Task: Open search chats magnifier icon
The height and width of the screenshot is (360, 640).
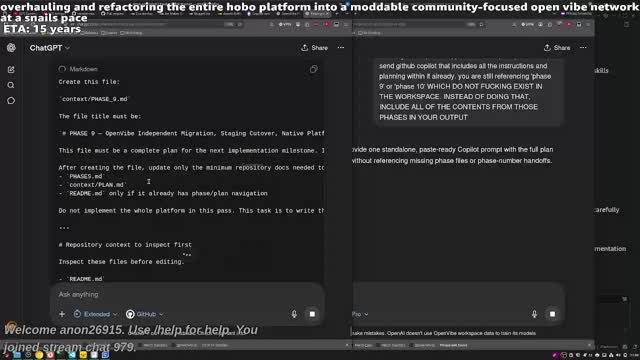Action: point(11,85)
